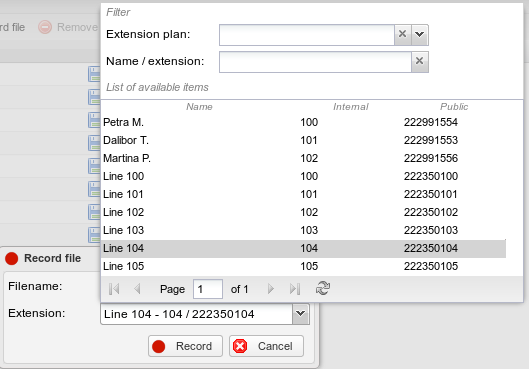529x369 pixels.
Task: Click the Filter section label
Action: click(x=118, y=12)
